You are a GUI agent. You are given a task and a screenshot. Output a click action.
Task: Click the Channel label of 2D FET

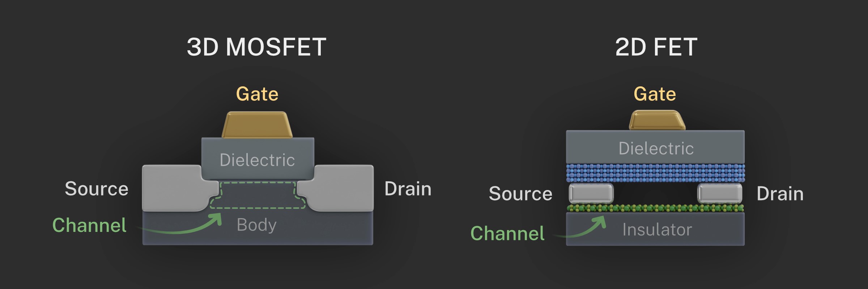507,233
